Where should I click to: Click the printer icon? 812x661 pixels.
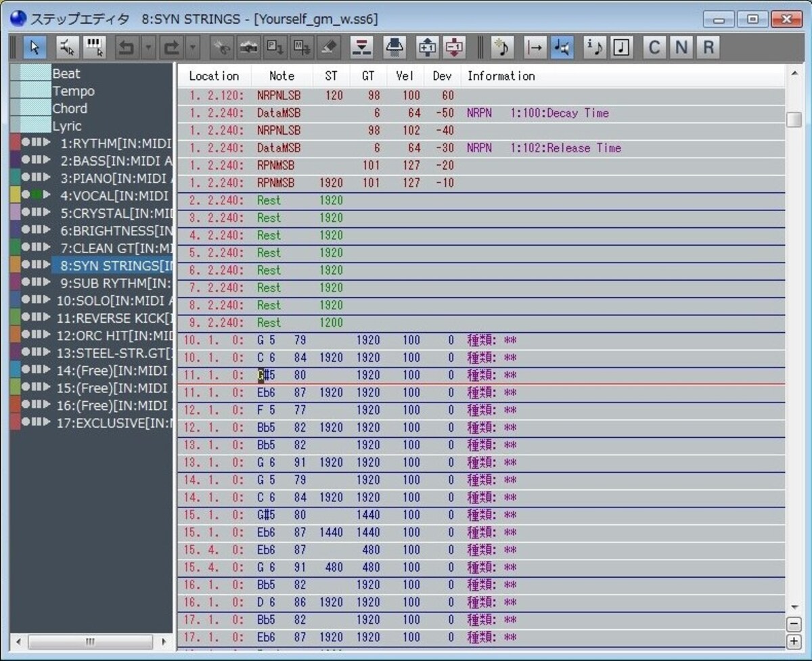coord(394,47)
